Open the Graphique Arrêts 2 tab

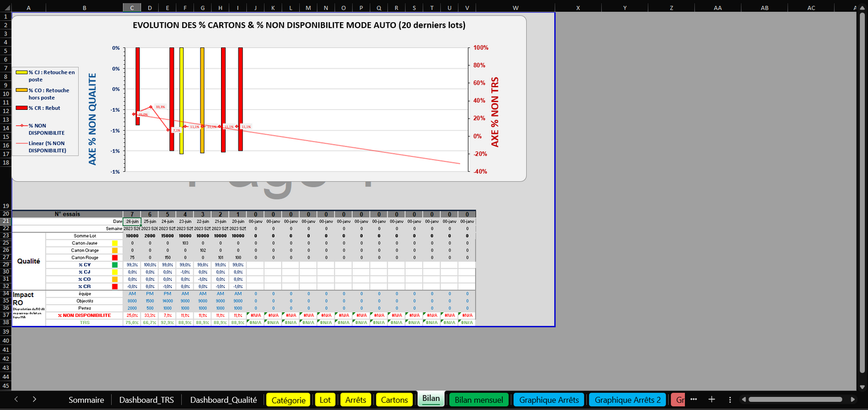tap(627, 400)
